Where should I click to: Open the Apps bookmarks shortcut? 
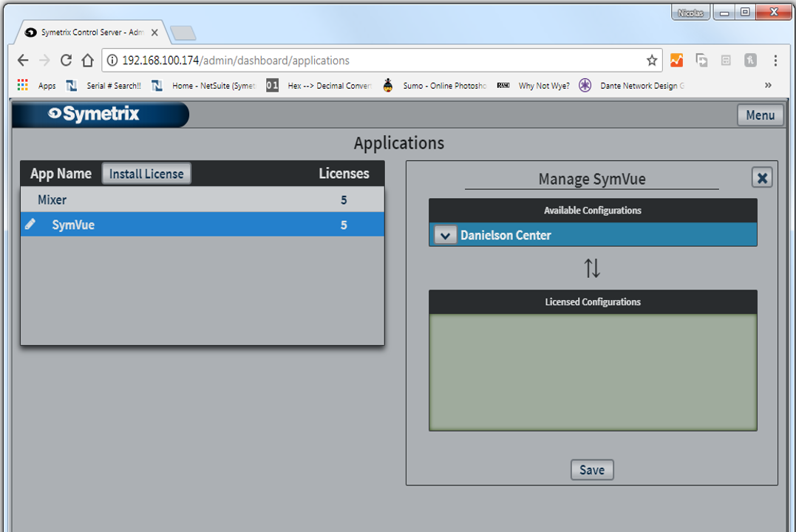tap(36, 85)
